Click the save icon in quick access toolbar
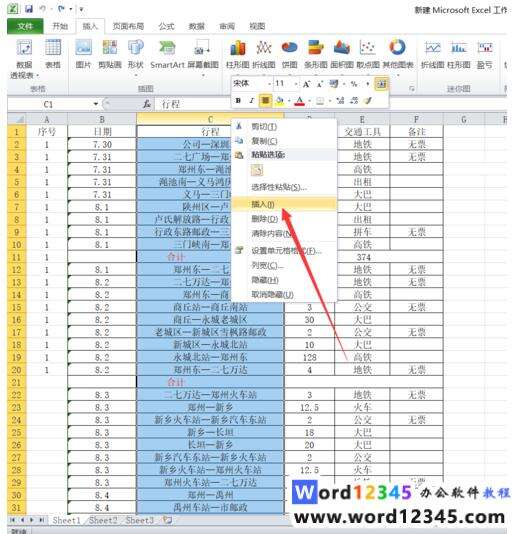The image size is (515, 534). click(29, 9)
